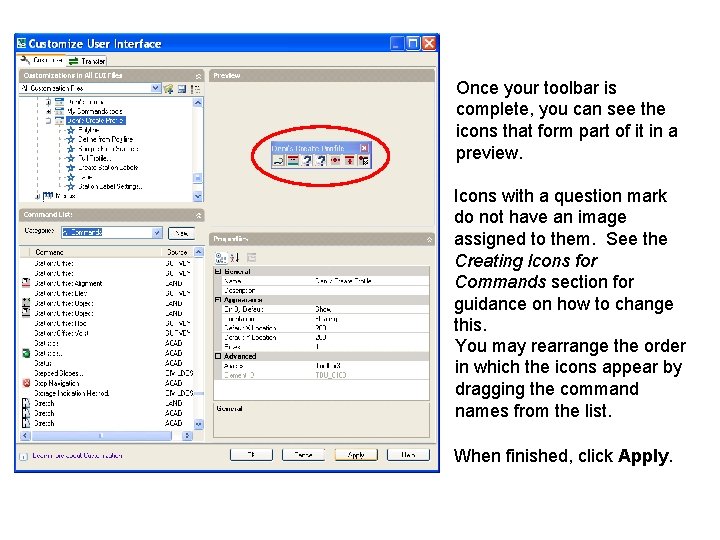Screen dimensions: 720x540
Task: Select Station Label Settings... in the tree
Action: tap(110, 186)
